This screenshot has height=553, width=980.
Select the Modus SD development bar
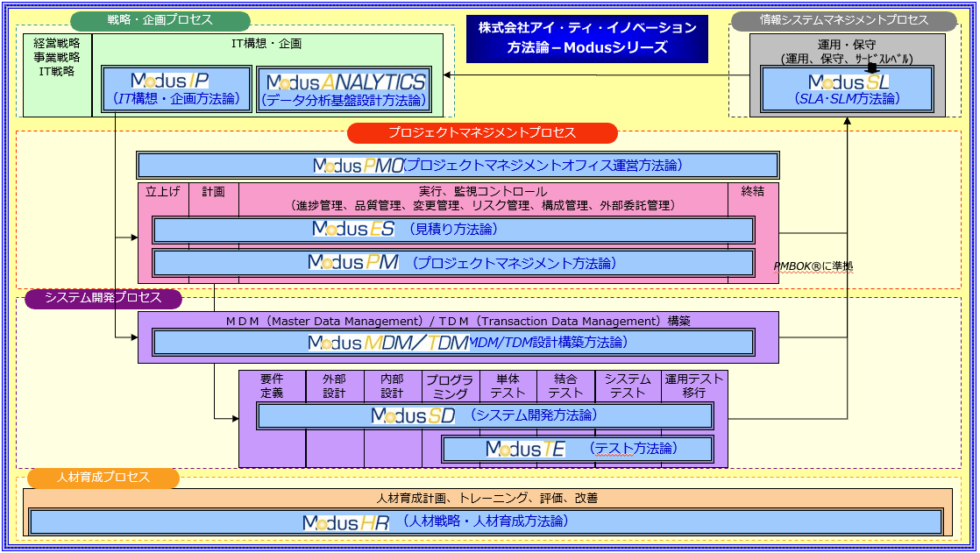pos(485,416)
